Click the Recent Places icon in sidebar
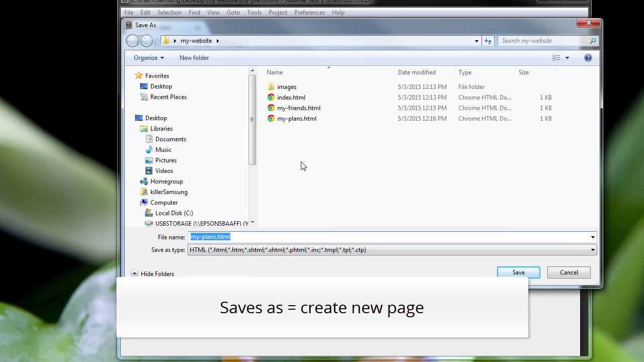The image size is (644, 362). pyautogui.click(x=144, y=97)
